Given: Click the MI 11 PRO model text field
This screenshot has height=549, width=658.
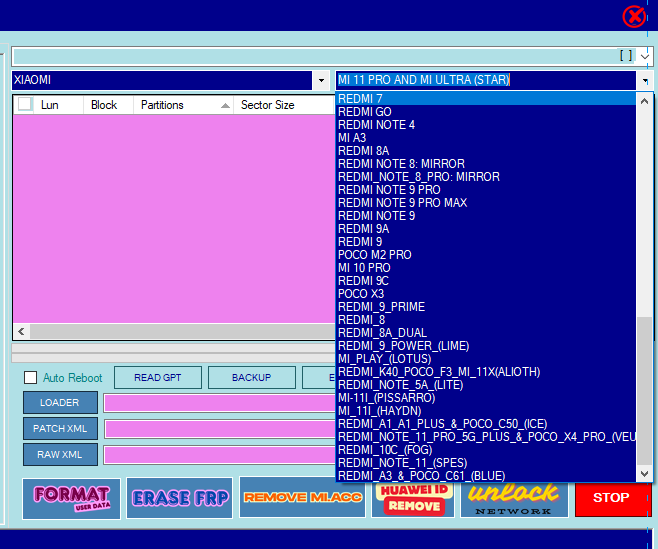Looking at the screenshot, I should point(486,80).
